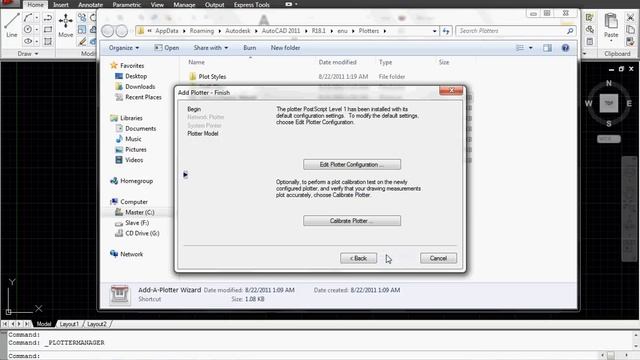The image size is (640, 360).
Task: Click the help question mark icon in Explorer
Action: [565, 48]
